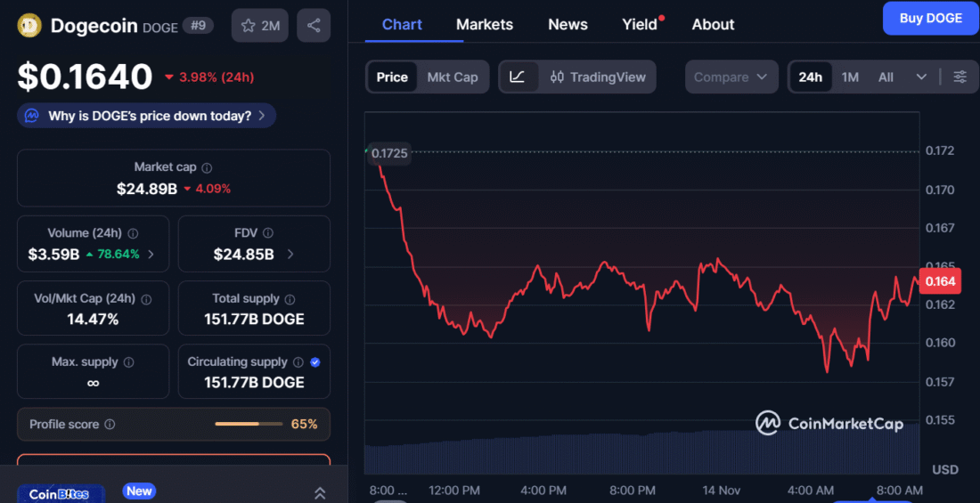Select Price chart toggle
The width and height of the screenshot is (980, 503).
pos(392,77)
